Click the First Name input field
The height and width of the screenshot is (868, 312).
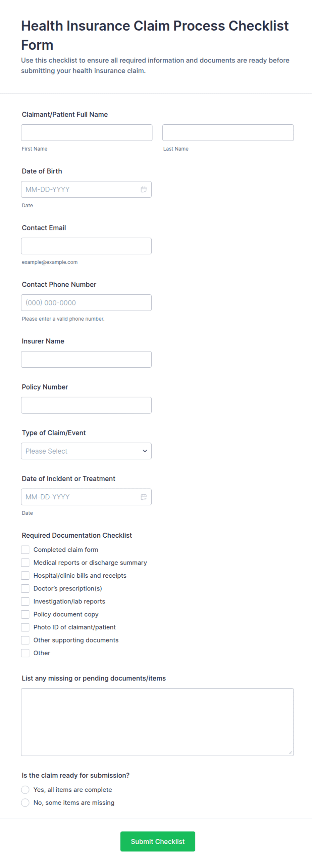tap(86, 132)
